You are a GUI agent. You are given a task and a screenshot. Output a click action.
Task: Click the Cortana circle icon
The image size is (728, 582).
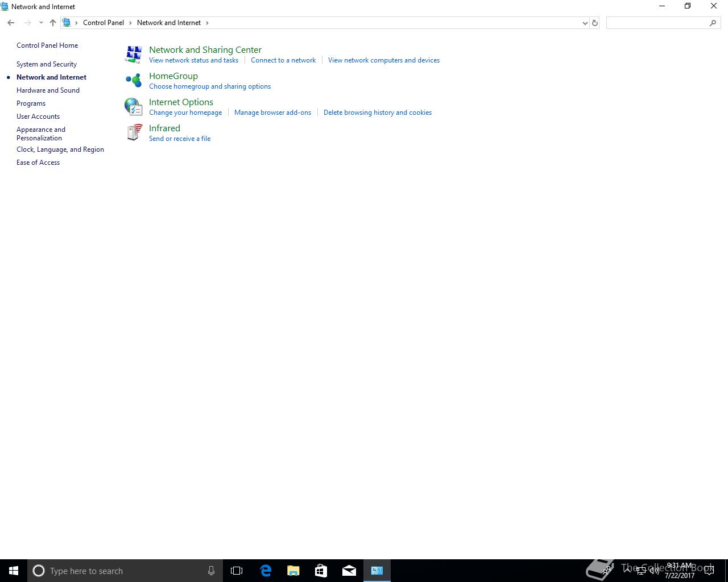coord(39,571)
